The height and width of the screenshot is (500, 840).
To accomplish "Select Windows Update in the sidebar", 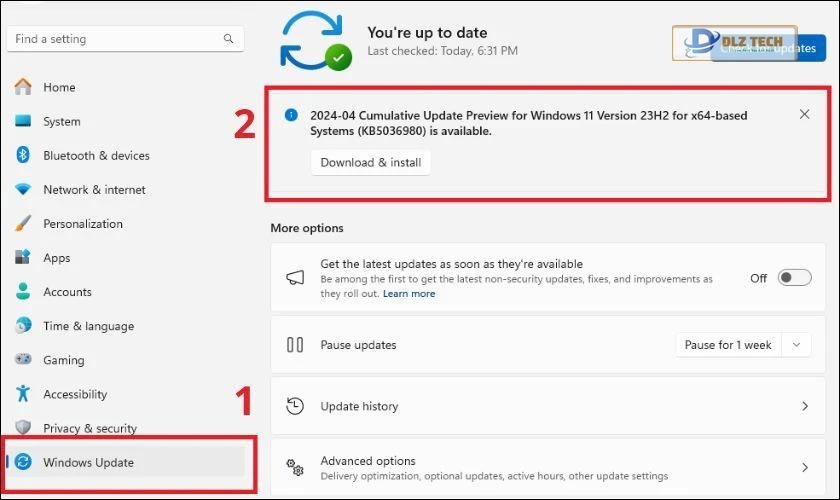I will click(88, 462).
